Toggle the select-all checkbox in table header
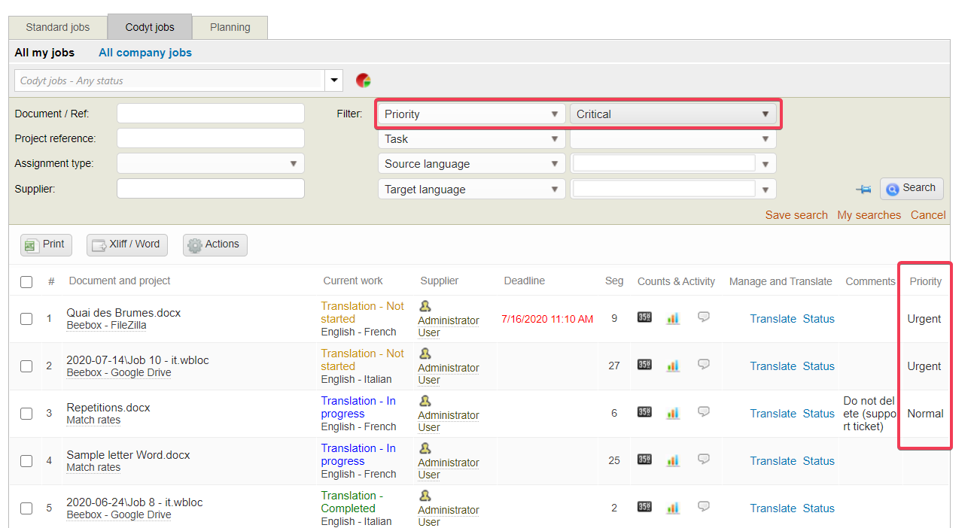Screen dimensions: 980x528 pyautogui.click(x=26, y=282)
